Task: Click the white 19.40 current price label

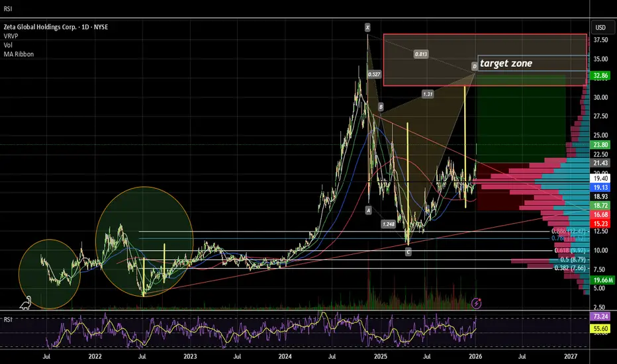Action: (600, 178)
